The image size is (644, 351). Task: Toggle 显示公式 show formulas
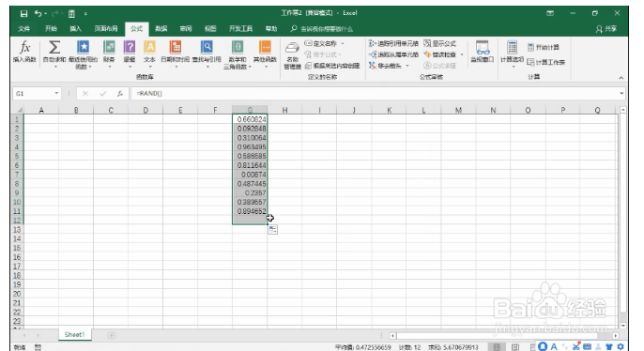440,43
